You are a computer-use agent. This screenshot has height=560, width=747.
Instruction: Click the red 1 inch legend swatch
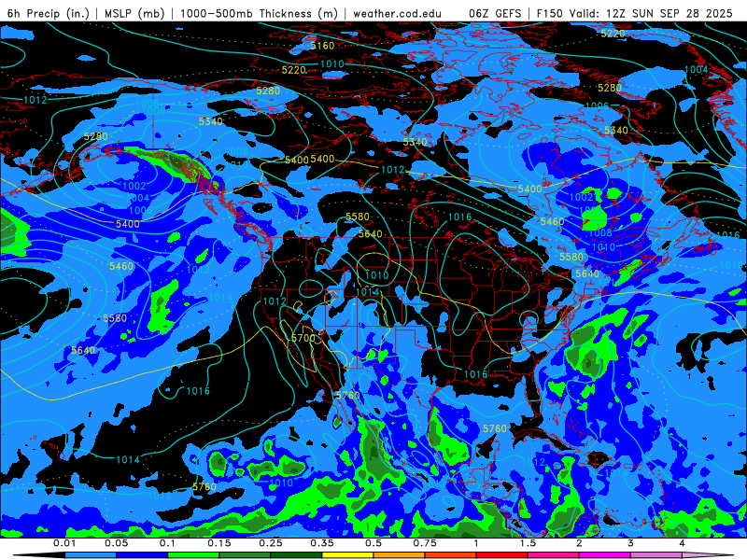tap(502, 555)
